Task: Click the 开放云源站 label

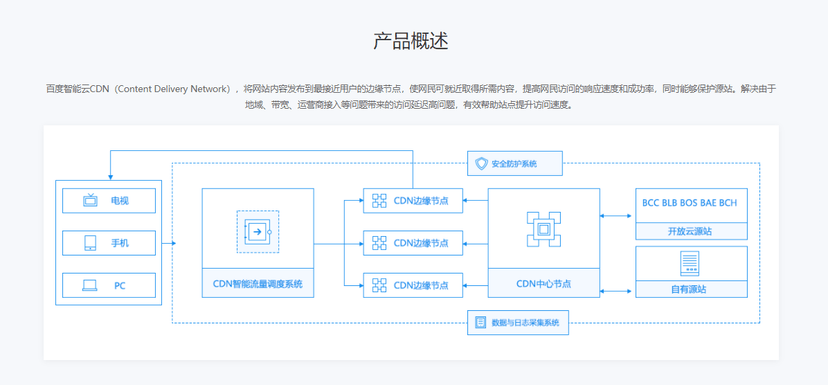Action: click(691, 231)
